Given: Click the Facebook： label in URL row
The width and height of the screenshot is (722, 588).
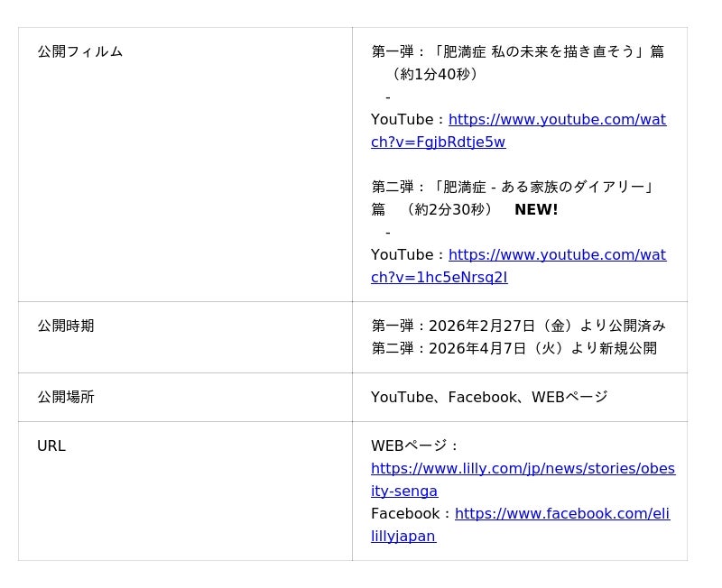Looking at the screenshot, I should (412, 514).
